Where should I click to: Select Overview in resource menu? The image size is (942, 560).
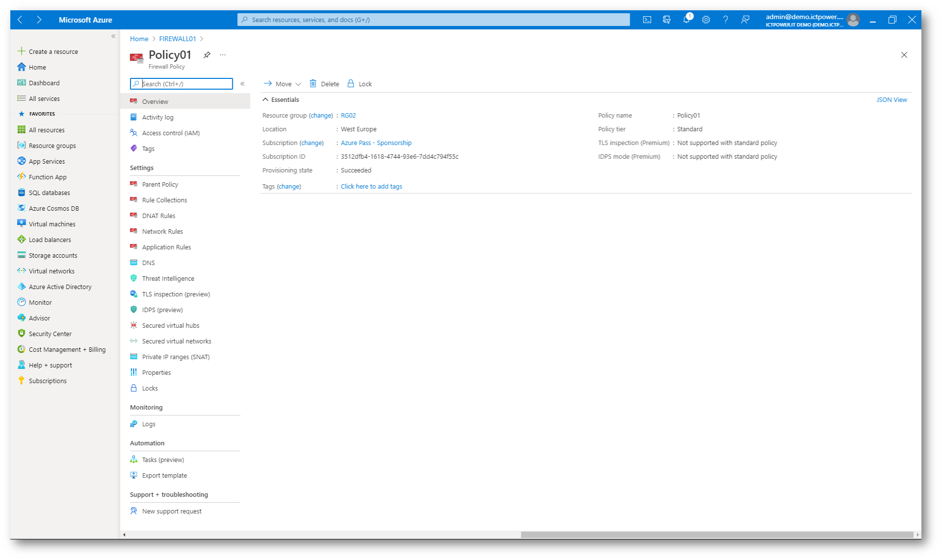(x=185, y=101)
